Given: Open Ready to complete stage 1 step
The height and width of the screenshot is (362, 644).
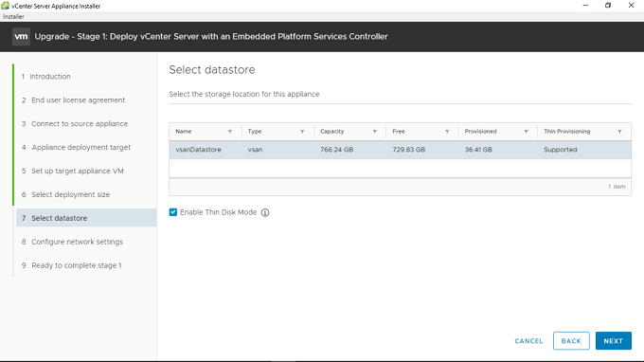Looking at the screenshot, I should (x=71, y=265).
